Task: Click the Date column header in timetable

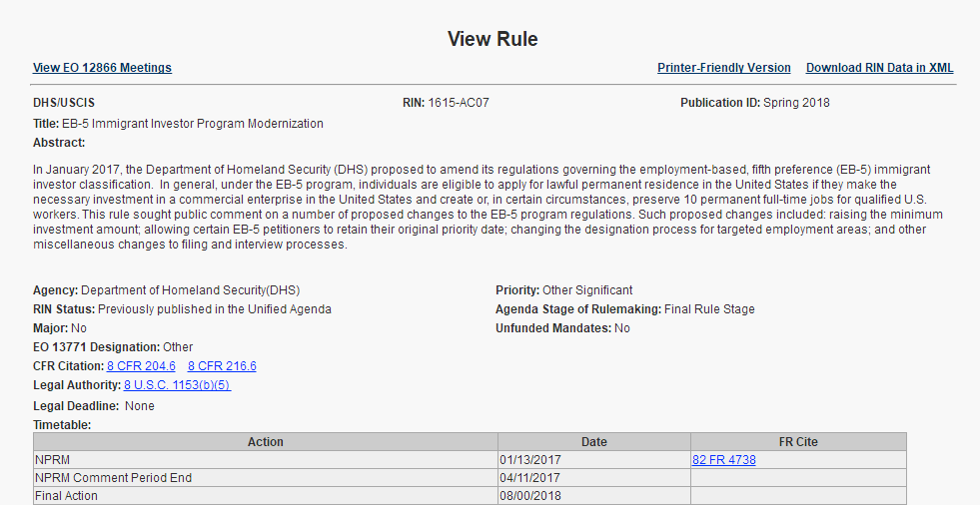Action: coord(593,442)
